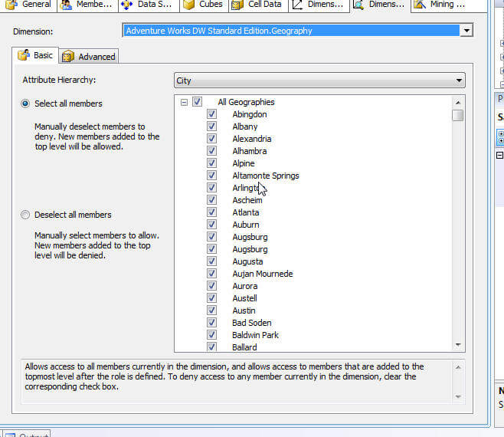Click the Mining Structures tab icon
Image resolution: width=504 pixels, height=437 pixels.
[419, 5]
